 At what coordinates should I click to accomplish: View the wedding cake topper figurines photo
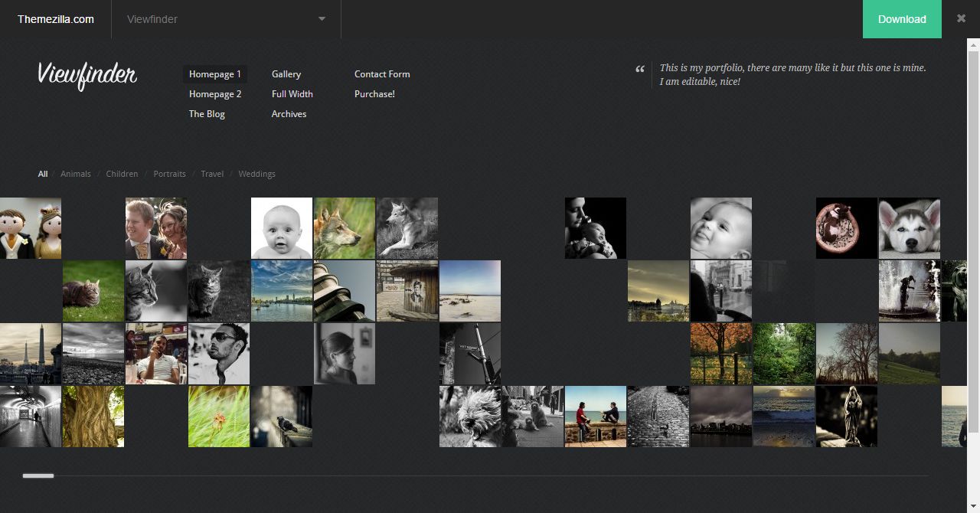(30, 228)
